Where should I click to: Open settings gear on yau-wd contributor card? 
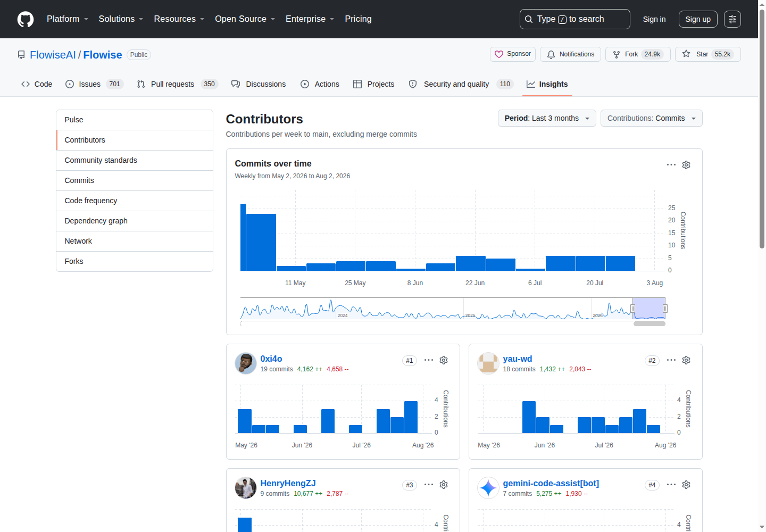(x=686, y=360)
